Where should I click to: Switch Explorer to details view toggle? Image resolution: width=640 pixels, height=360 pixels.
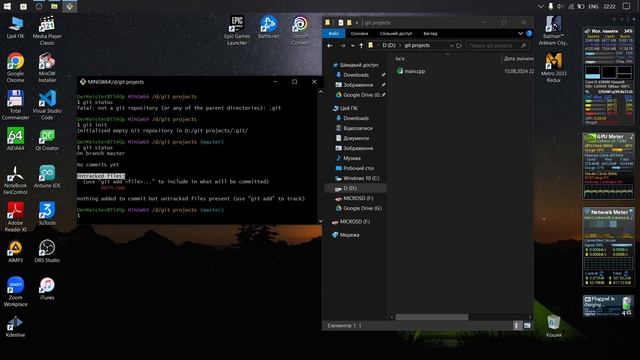[517, 325]
